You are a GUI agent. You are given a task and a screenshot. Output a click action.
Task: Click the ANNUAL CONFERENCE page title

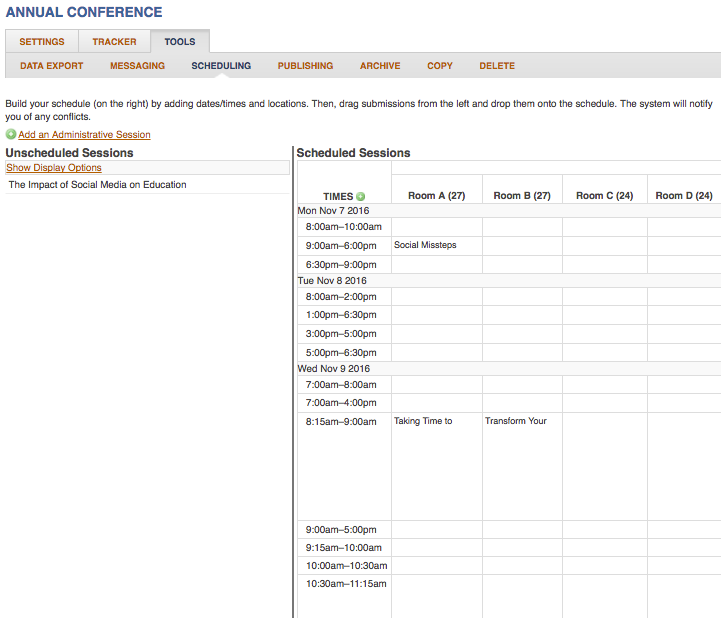84,12
